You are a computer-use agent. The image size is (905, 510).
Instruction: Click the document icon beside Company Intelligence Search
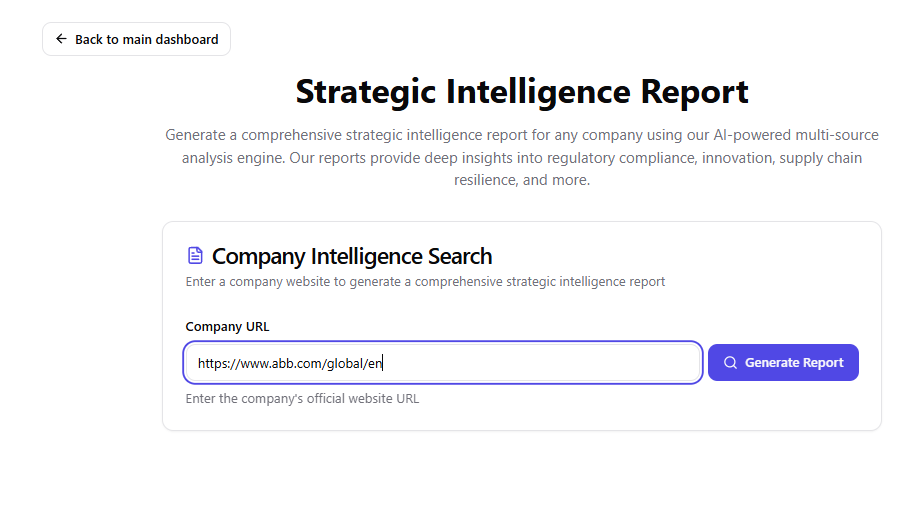tap(195, 256)
